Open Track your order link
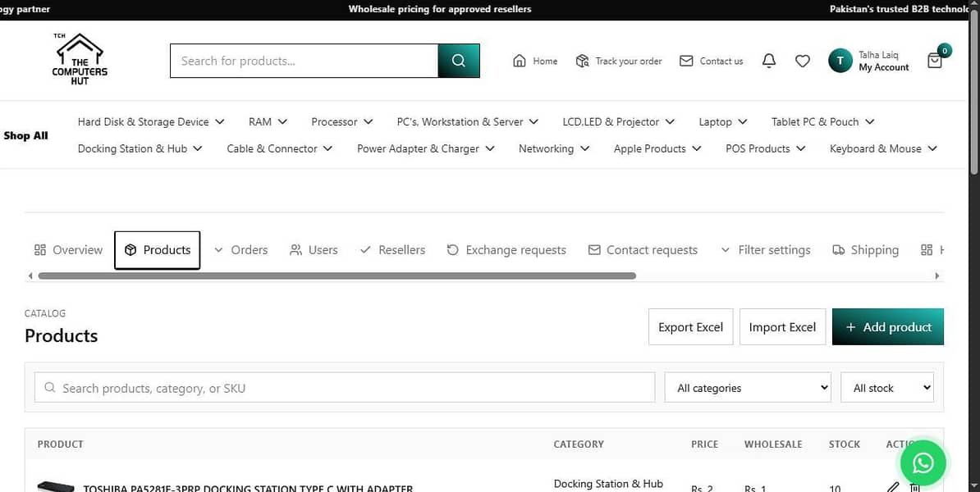This screenshot has width=980, height=492. tap(619, 61)
